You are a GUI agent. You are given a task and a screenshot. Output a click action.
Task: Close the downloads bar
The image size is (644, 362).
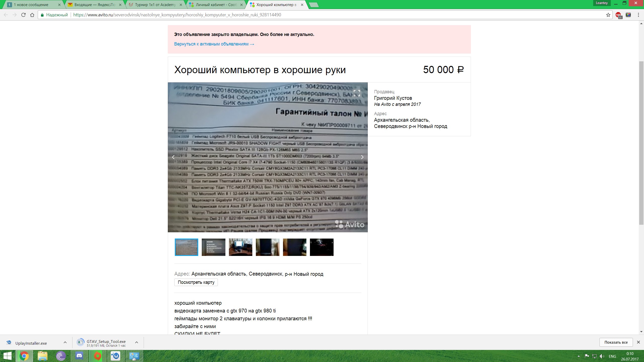[x=638, y=342]
